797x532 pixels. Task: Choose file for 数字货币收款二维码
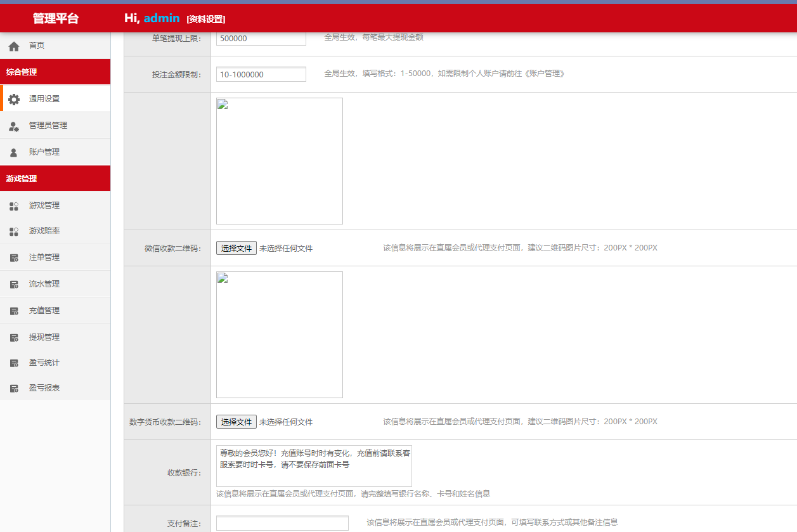[x=237, y=422]
